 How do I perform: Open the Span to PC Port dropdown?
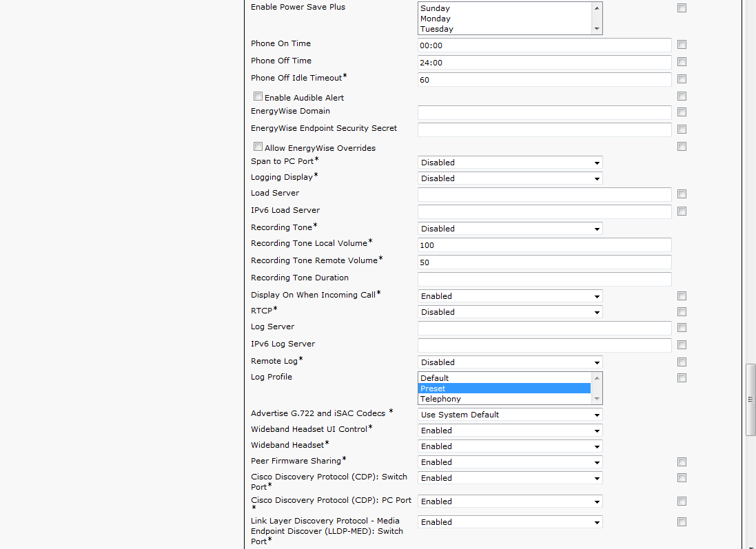tap(510, 163)
